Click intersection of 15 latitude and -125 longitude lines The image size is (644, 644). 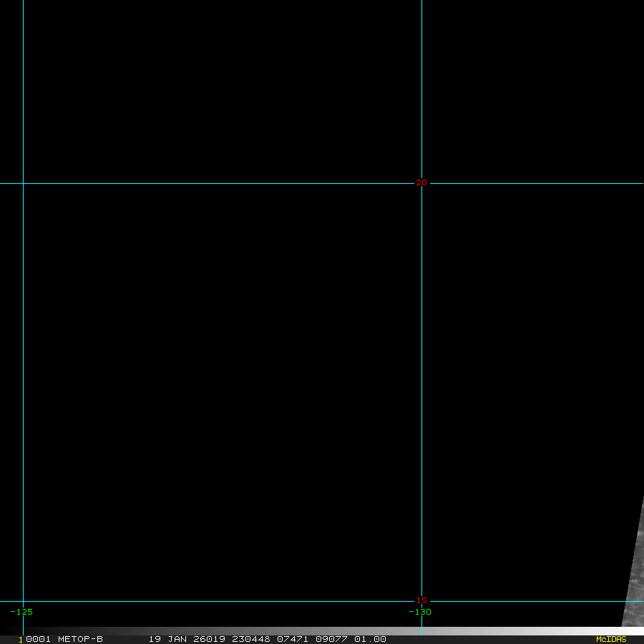pos(23,601)
